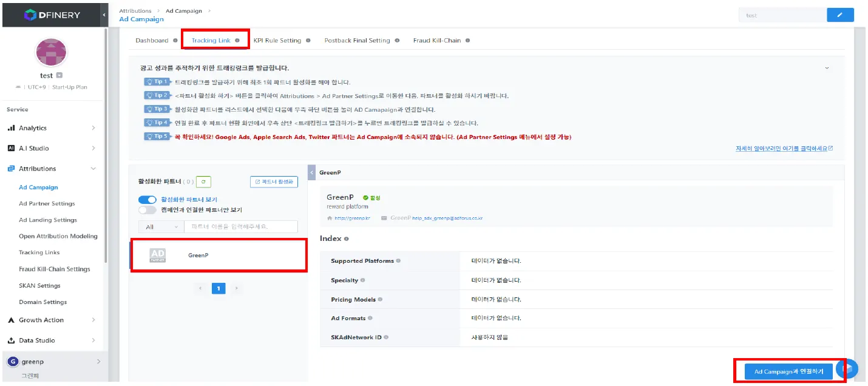Viewport: 868px width, 386px height.
Task: Collapse the partner detail panel arrow
Action: pos(312,172)
